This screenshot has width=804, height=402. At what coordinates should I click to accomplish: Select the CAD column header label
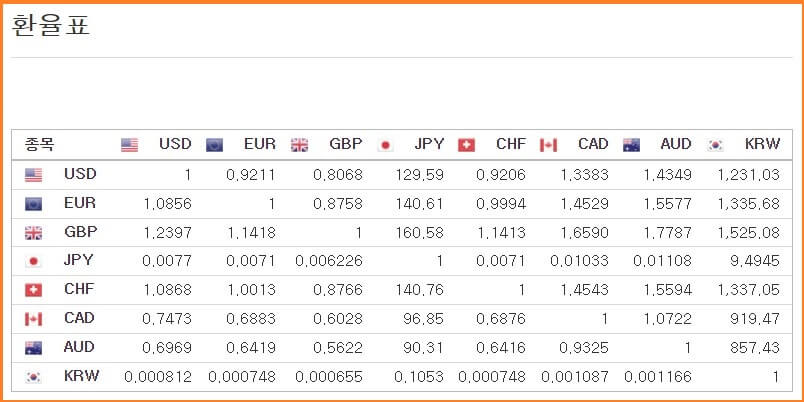(593, 144)
